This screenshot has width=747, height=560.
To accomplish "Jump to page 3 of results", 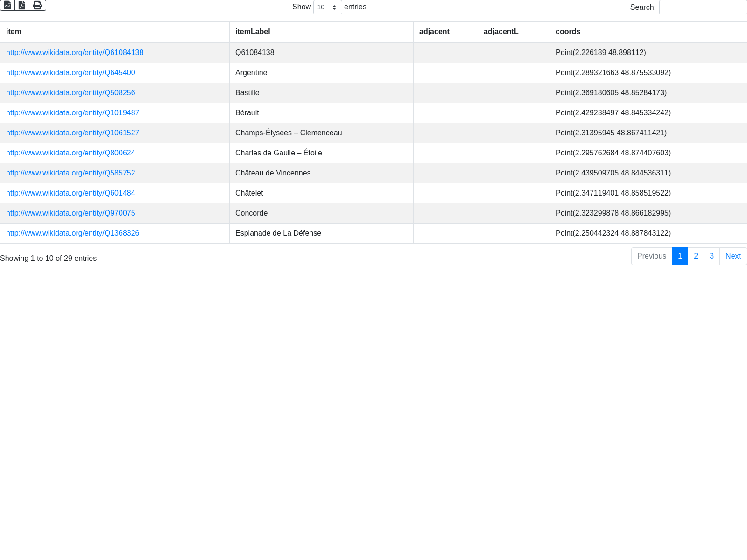I will coord(712,256).
